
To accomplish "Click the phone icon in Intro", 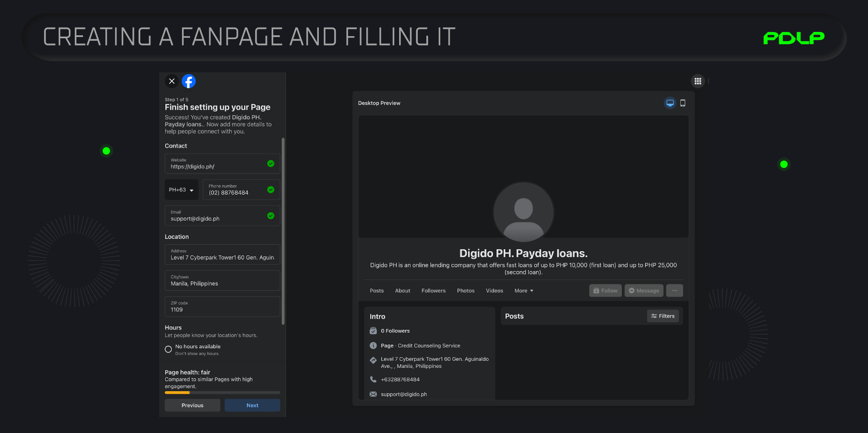I will (373, 379).
